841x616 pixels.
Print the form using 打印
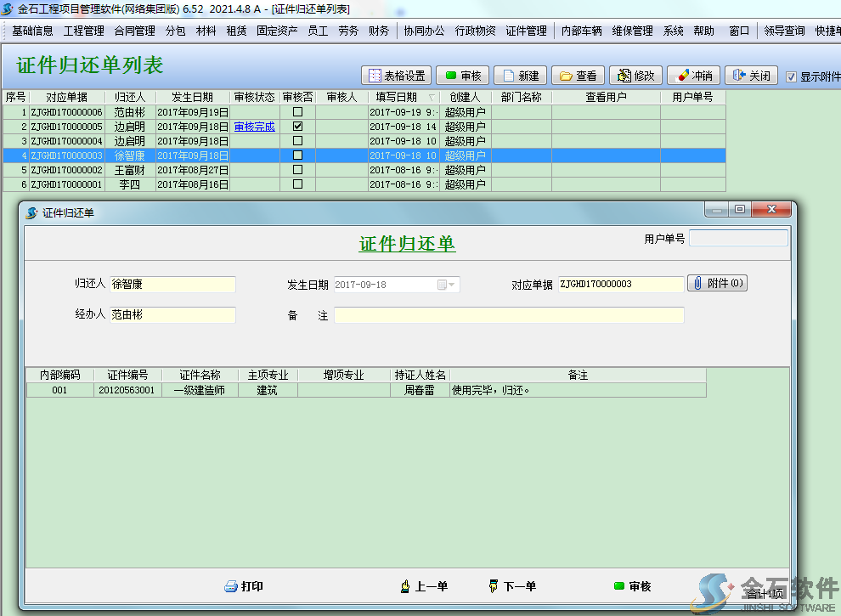[x=243, y=586]
